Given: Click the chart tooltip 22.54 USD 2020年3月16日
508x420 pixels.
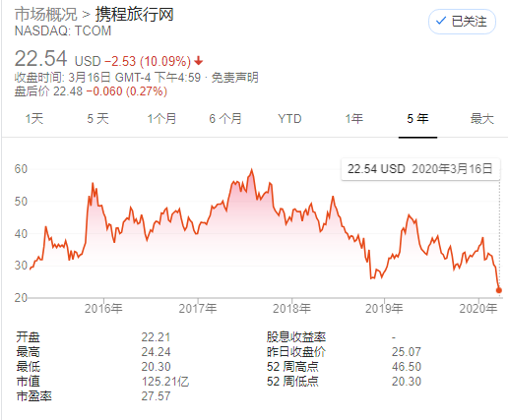Looking at the screenshot, I should [420, 169].
